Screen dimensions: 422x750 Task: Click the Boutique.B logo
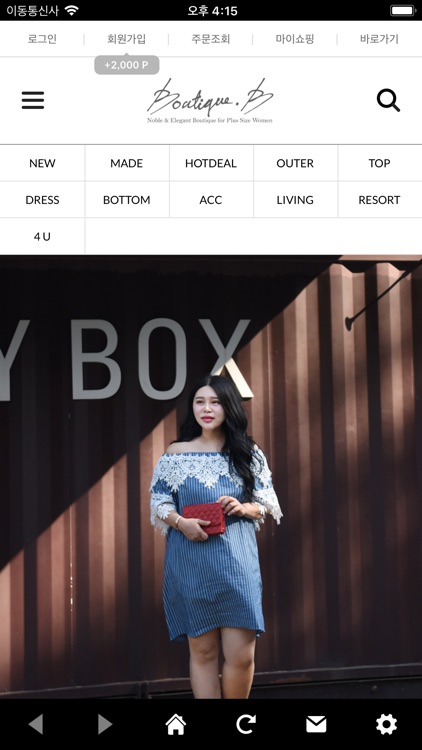pos(210,101)
